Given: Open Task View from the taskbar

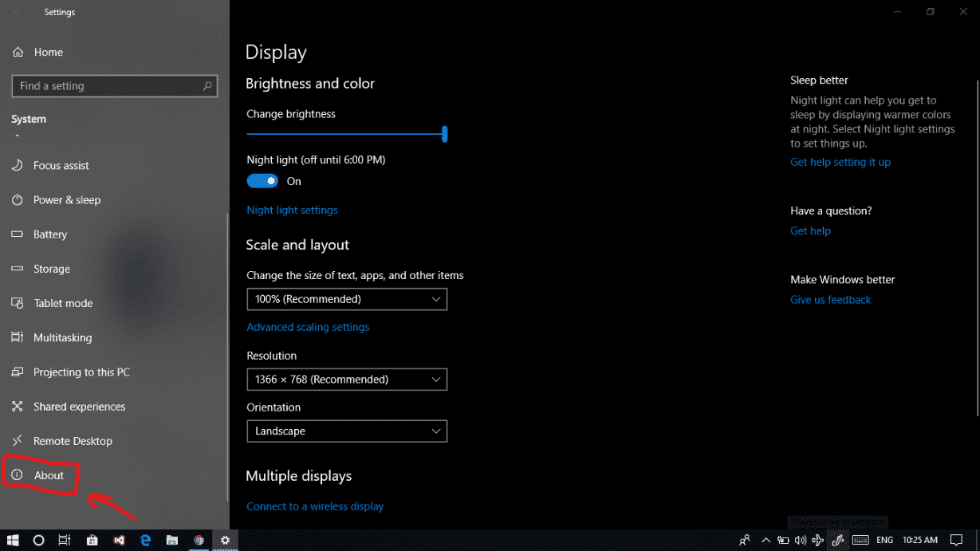Looking at the screenshot, I should [65, 540].
